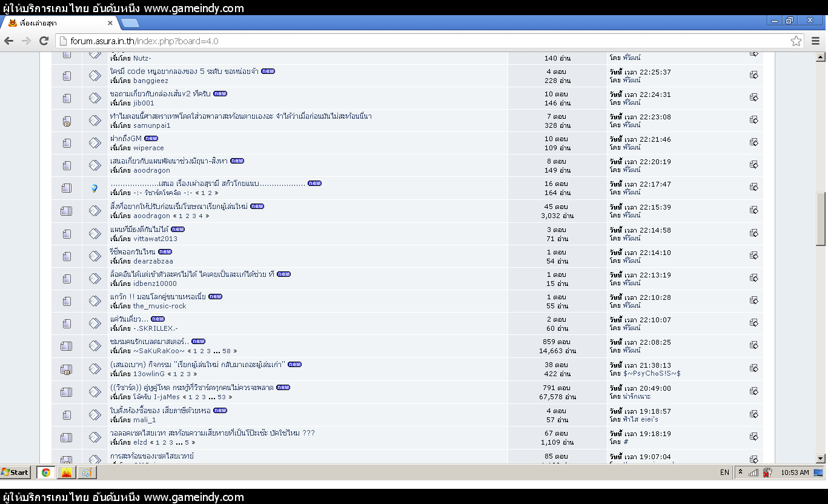Open the profile of user idbenz10000
Viewport: 828px width, 504px height.
point(155,283)
